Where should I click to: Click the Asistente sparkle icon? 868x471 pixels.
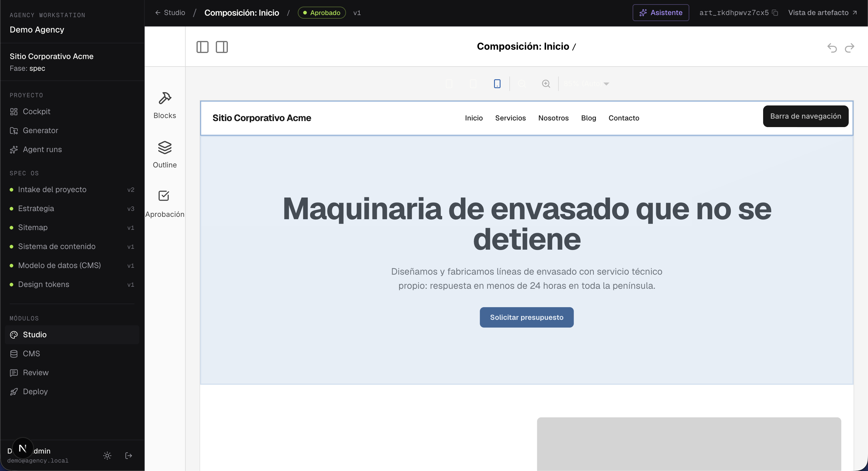[x=643, y=13]
